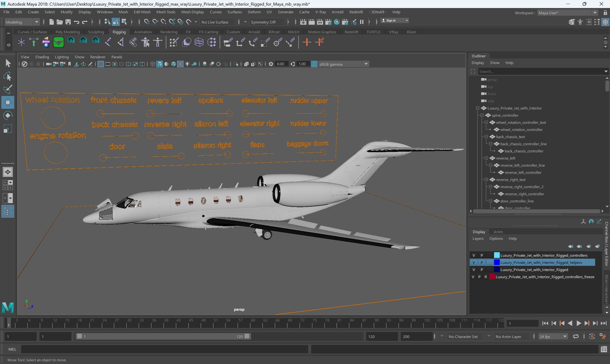This screenshot has width=610, height=364.
Task: Switch to the Poly Modeling shelf tab
Action: click(67, 32)
